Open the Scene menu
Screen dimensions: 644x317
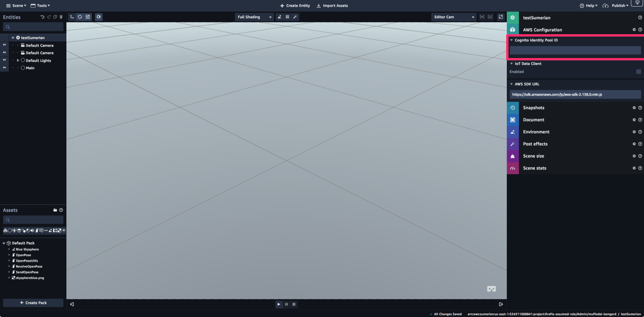(16, 5)
